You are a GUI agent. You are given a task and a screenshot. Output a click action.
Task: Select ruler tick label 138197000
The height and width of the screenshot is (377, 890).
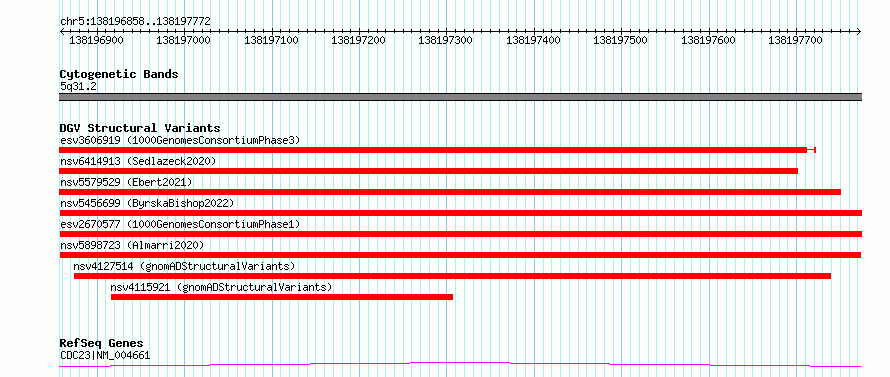click(184, 40)
